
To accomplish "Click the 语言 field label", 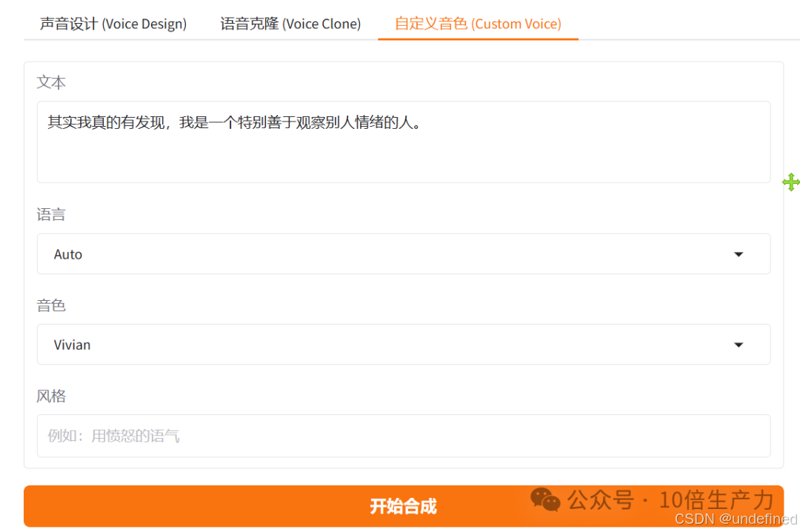I will [51, 214].
